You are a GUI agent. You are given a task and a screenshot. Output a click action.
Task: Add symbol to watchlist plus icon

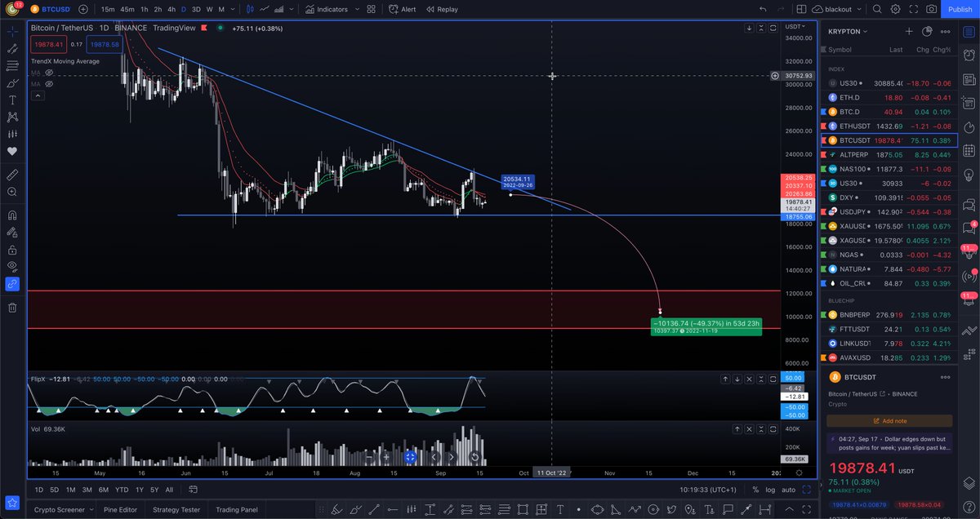[908, 31]
